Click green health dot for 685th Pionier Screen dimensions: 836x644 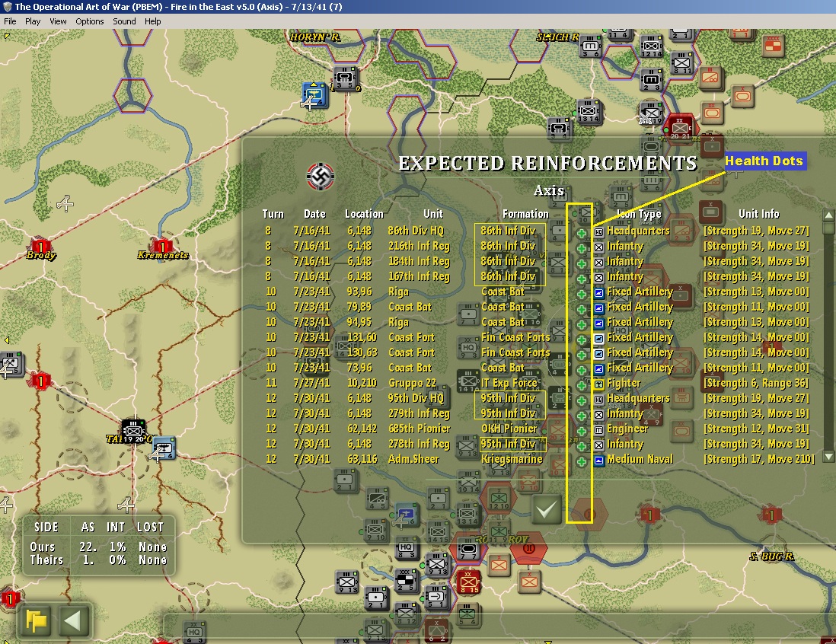point(581,431)
